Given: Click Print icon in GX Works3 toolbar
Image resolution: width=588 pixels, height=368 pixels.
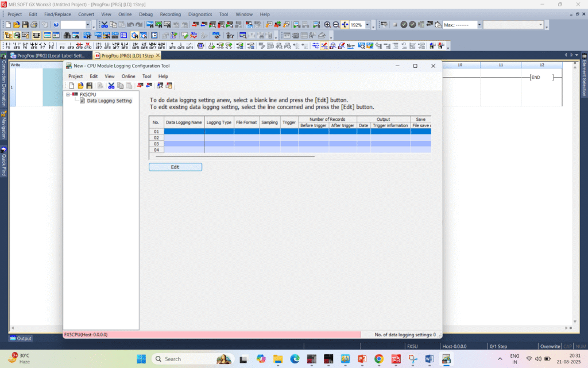Looking at the screenshot, I should (x=34, y=25).
